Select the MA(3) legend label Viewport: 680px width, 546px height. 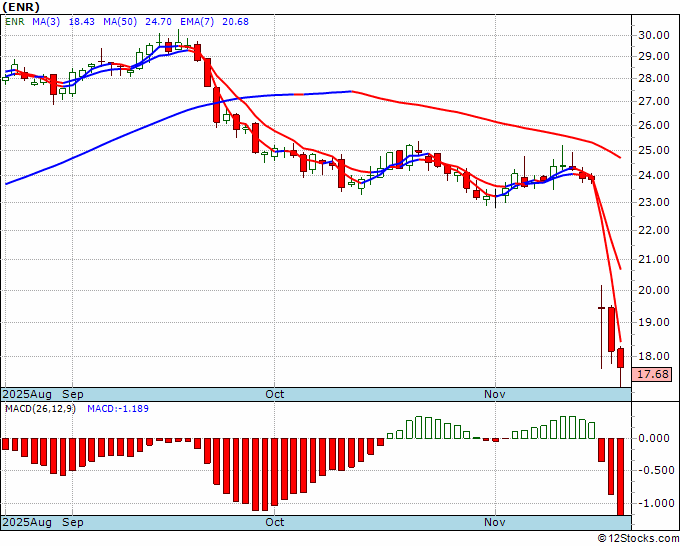[x=46, y=22]
